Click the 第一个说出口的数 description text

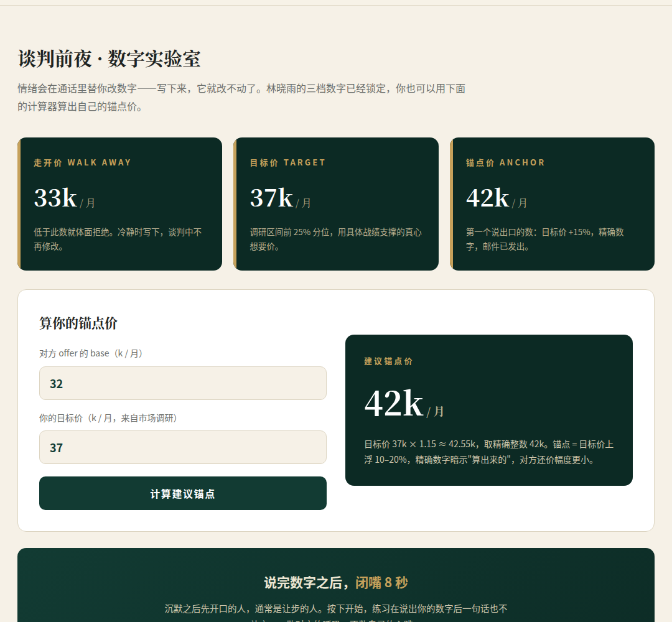pyautogui.click(x=545, y=239)
